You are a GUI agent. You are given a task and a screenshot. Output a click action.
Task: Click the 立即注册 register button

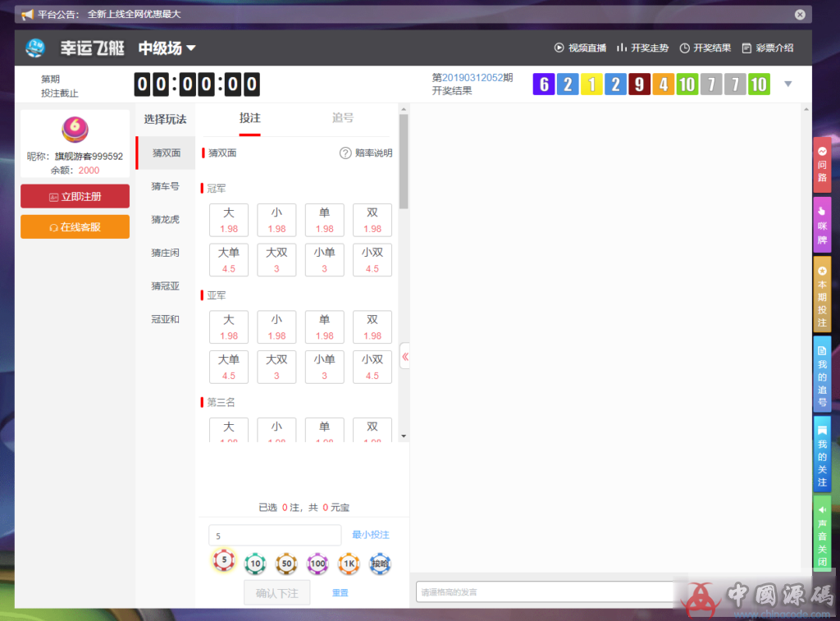click(75, 197)
